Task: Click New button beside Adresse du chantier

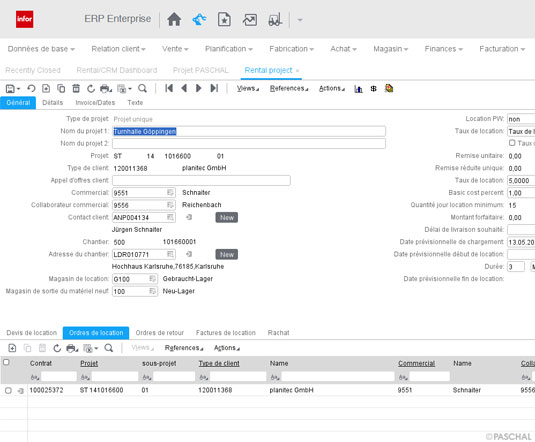Action: (227, 254)
